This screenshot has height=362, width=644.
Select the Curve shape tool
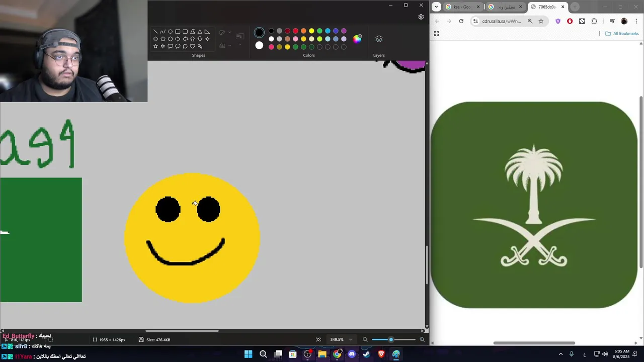click(163, 31)
